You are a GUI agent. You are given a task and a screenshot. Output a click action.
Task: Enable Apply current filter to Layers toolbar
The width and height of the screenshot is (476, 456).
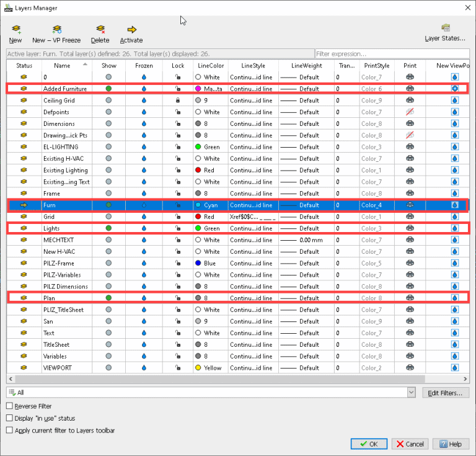[9, 430]
